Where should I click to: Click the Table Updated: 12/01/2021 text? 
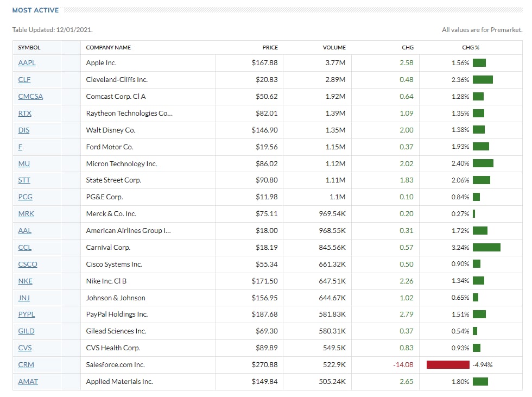(52, 30)
